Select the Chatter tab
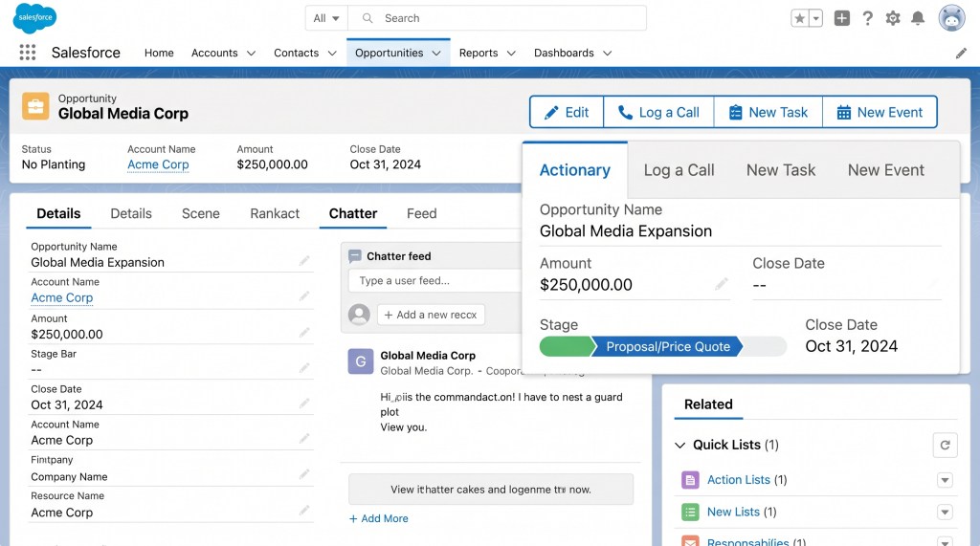Screen dimensions: 980x546 point(353,213)
